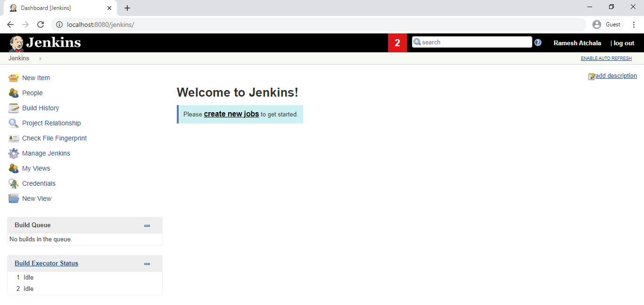Click the Project Relationship magnifier icon
The width and height of the screenshot is (644, 305).
(14, 123)
